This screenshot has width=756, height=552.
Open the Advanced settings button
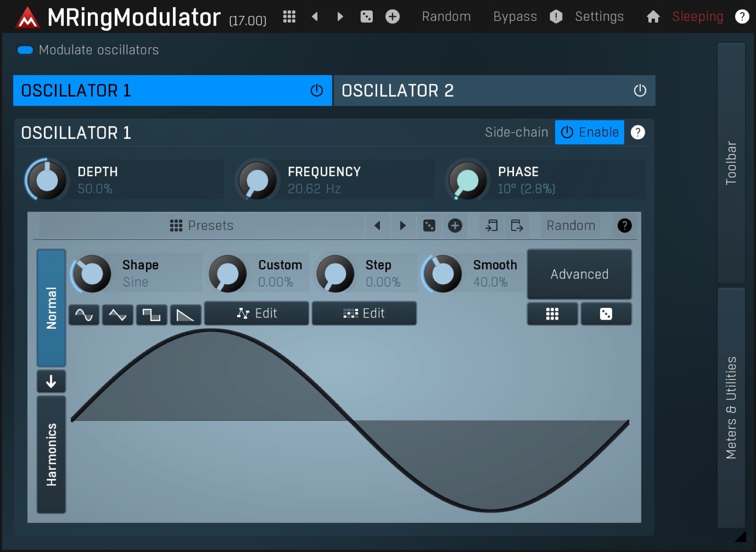click(x=579, y=274)
